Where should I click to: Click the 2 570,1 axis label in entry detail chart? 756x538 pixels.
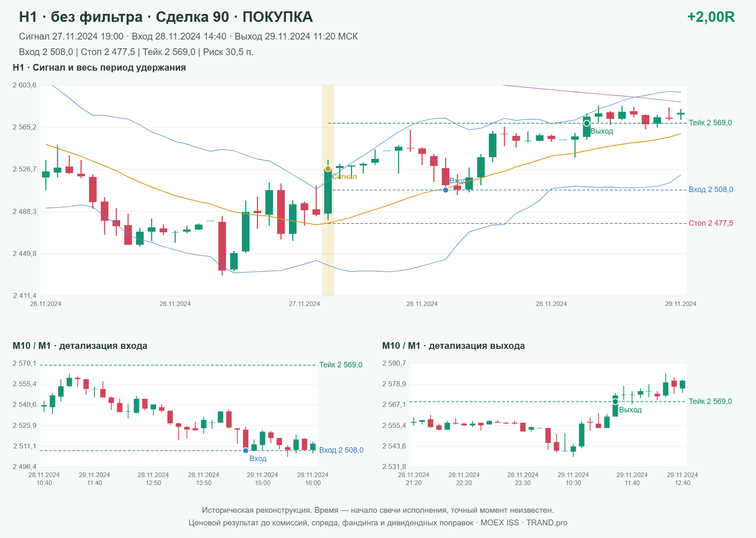tap(25, 364)
